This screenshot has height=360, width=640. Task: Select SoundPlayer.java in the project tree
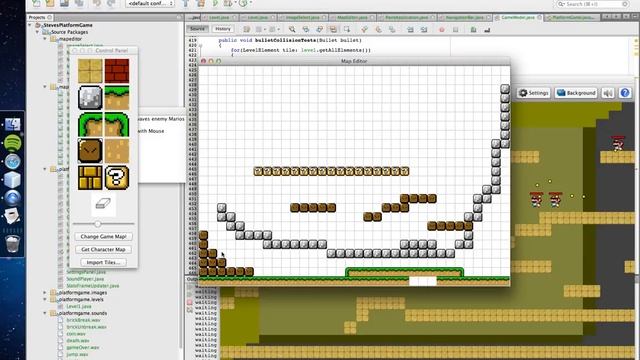coord(85,279)
